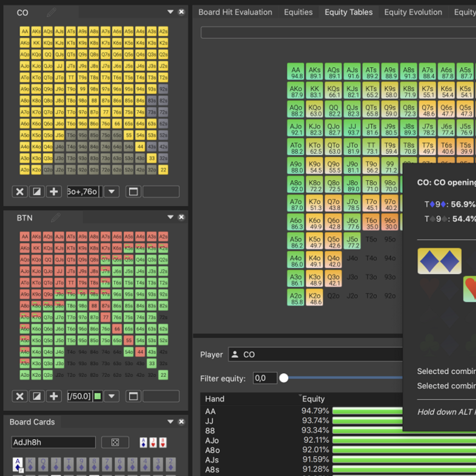Select the AA row in hand list
Viewport: 476px width, 476px height.
tap(210, 411)
